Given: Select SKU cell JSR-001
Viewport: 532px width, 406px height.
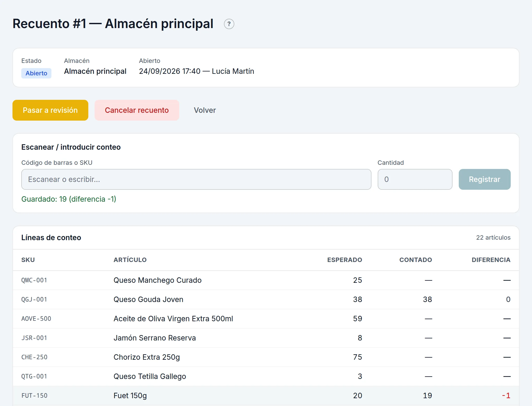Looking at the screenshot, I should 34,338.
